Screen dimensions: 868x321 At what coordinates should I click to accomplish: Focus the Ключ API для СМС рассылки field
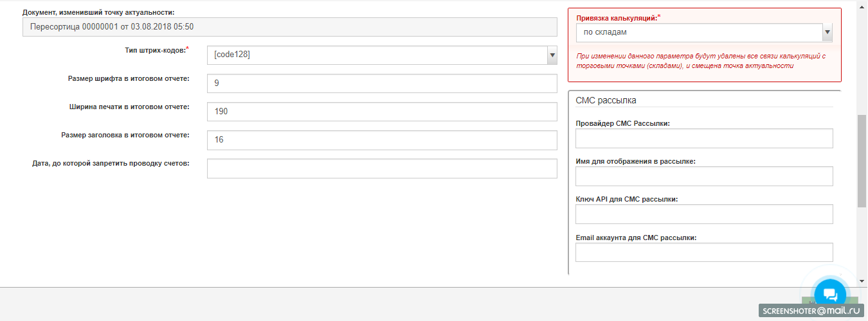[x=704, y=214]
